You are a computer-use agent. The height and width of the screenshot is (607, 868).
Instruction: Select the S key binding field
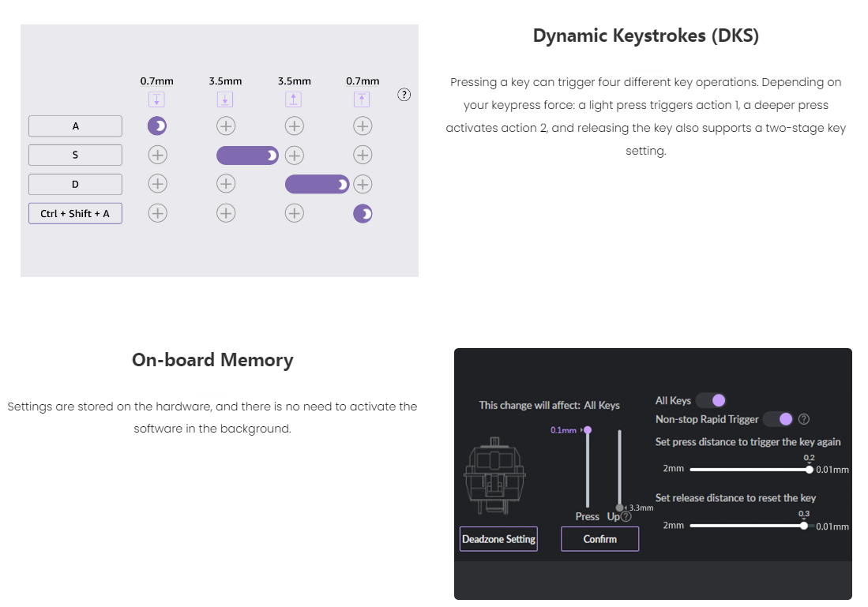tap(75, 155)
